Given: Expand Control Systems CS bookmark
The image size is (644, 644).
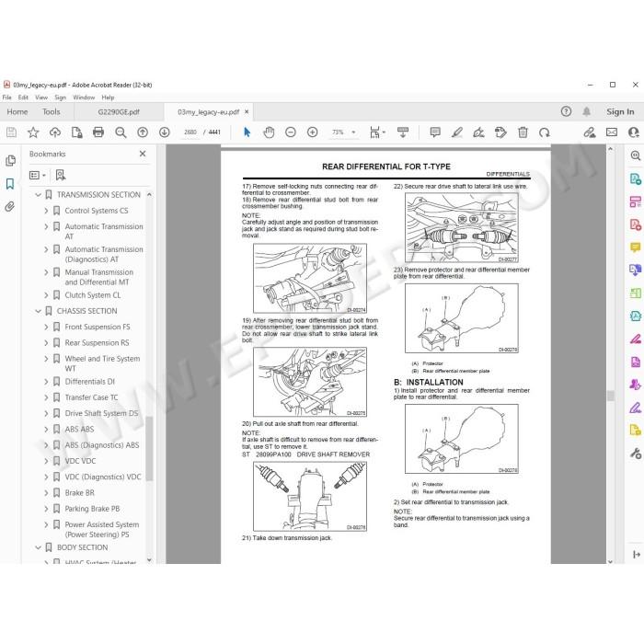Looking at the screenshot, I should [46, 211].
